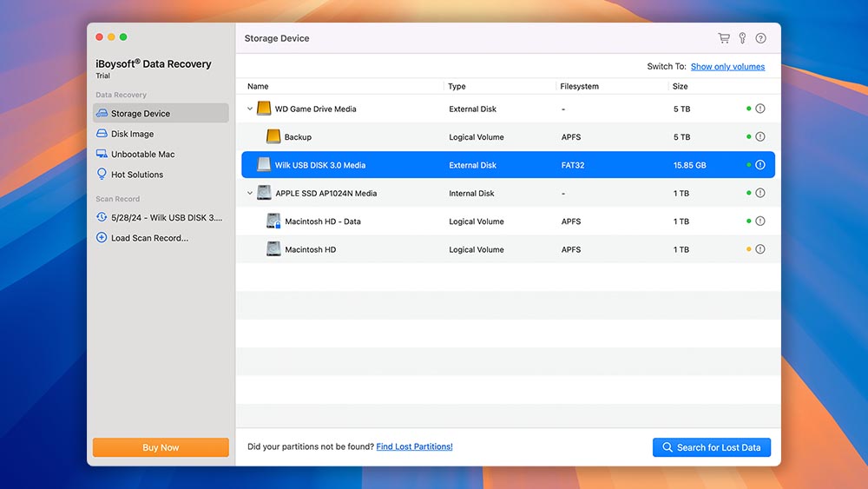Click the Macintosh HD volume icon
Viewport: 868px width, 489px height.
click(x=273, y=249)
